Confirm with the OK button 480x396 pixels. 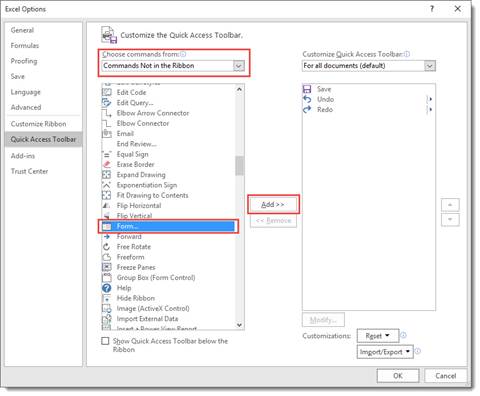pos(398,376)
